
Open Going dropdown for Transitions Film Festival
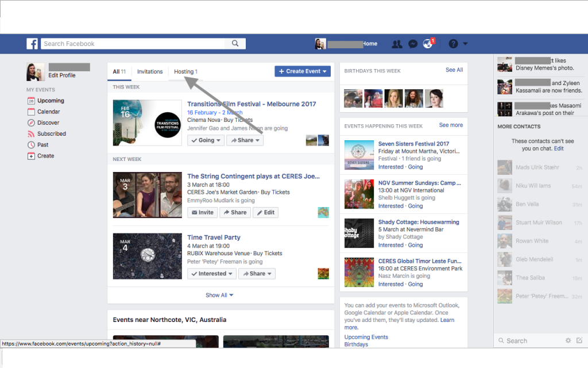(x=206, y=140)
